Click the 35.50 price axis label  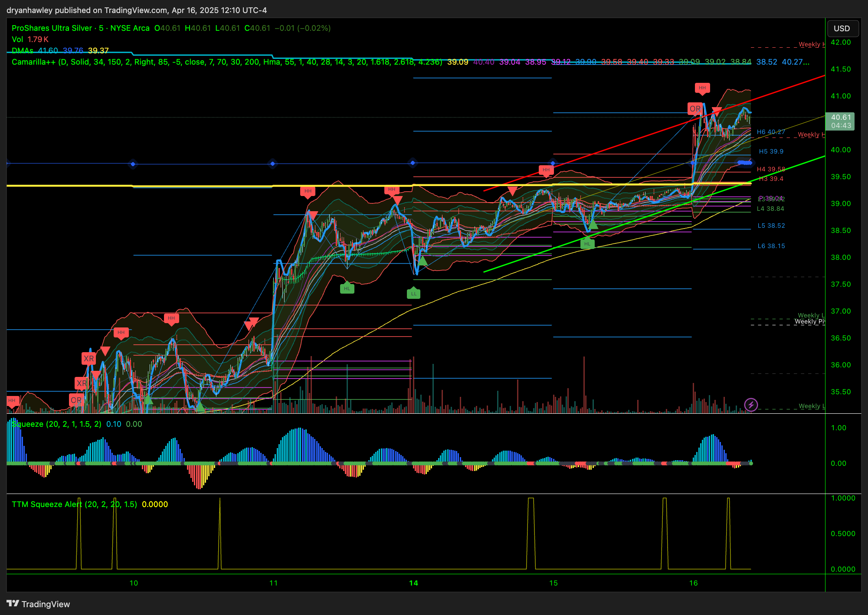840,392
